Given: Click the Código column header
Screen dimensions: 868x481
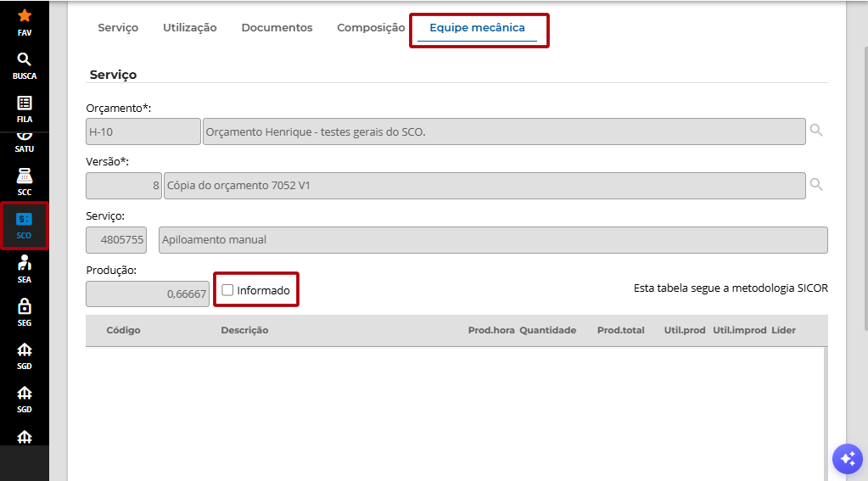Looking at the screenshot, I should point(123,331).
